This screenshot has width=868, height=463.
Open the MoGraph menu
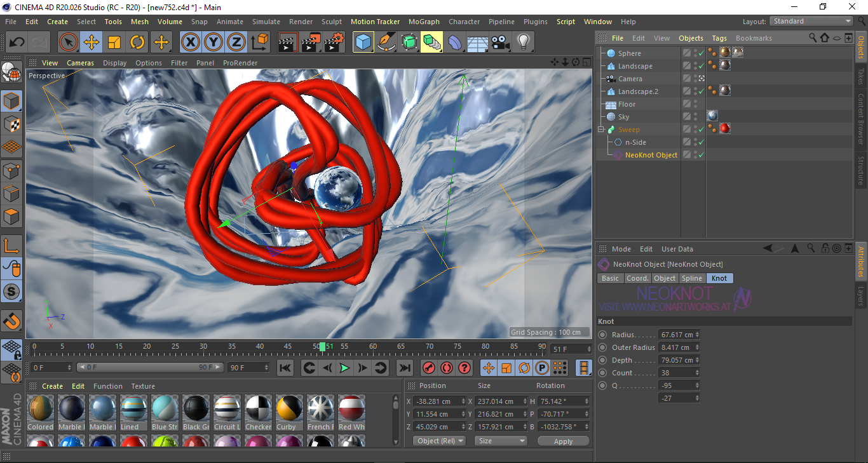click(424, 21)
